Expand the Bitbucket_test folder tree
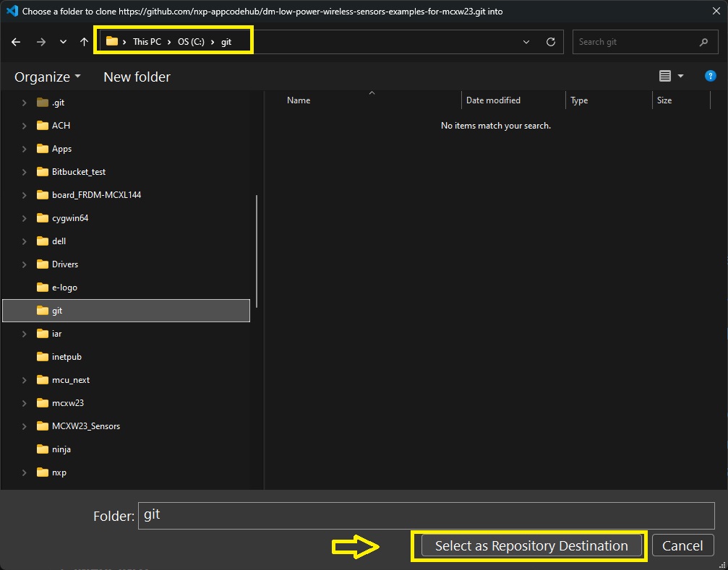Viewport: 728px width, 570px height. pyautogui.click(x=25, y=172)
